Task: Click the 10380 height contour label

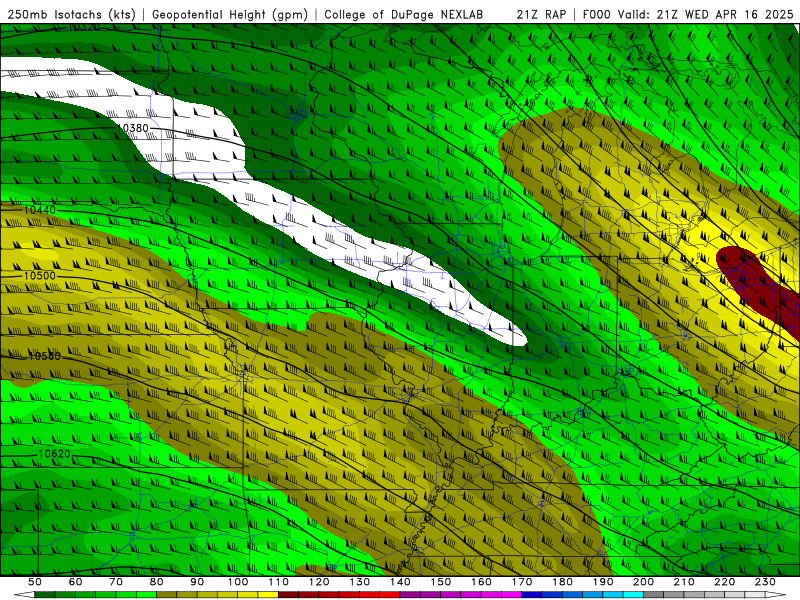Action: click(x=133, y=128)
